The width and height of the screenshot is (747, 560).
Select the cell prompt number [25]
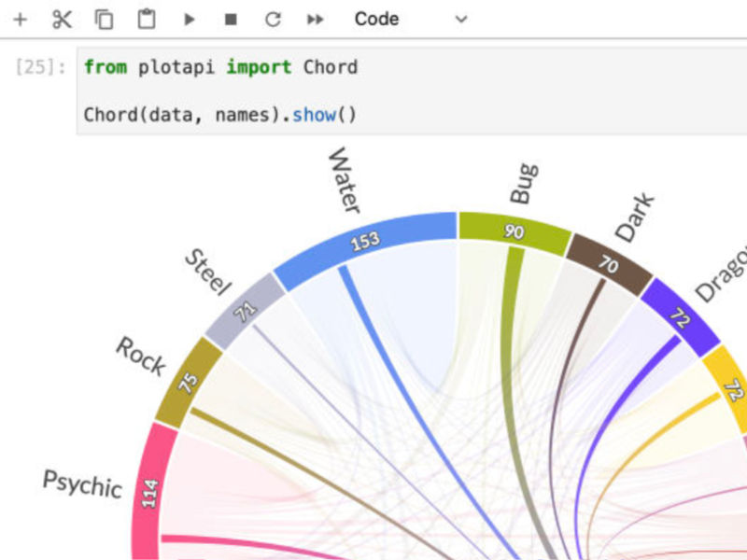tap(40, 67)
